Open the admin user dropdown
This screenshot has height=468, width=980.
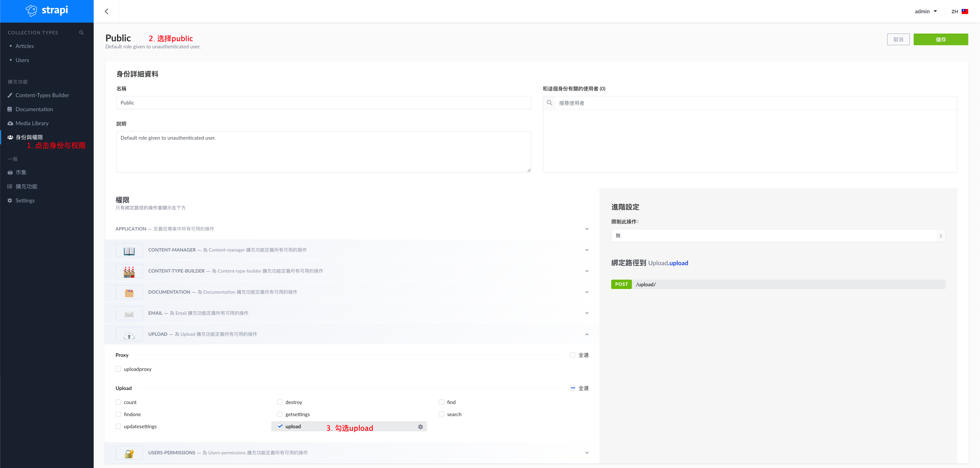[x=926, y=11]
